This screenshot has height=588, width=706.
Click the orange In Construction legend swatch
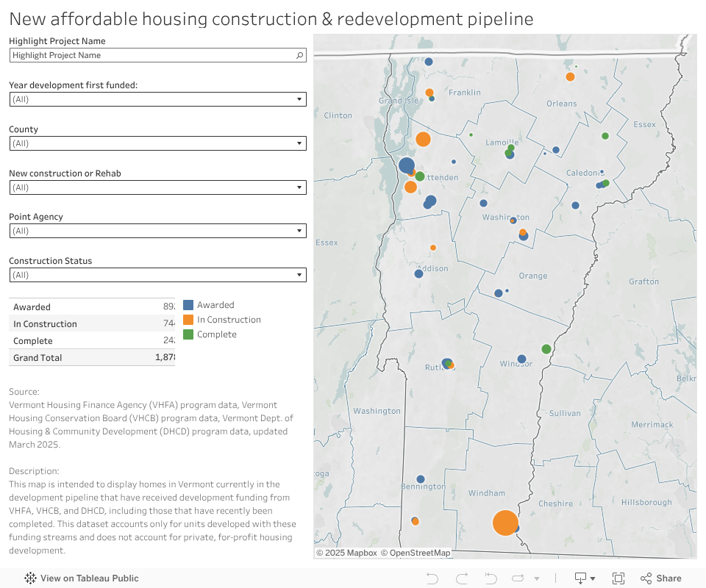pos(188,320)
